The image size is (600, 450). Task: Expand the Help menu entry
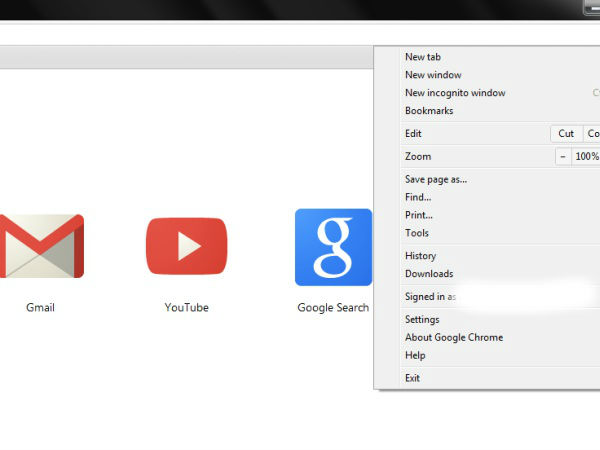[x=415, y=355]
